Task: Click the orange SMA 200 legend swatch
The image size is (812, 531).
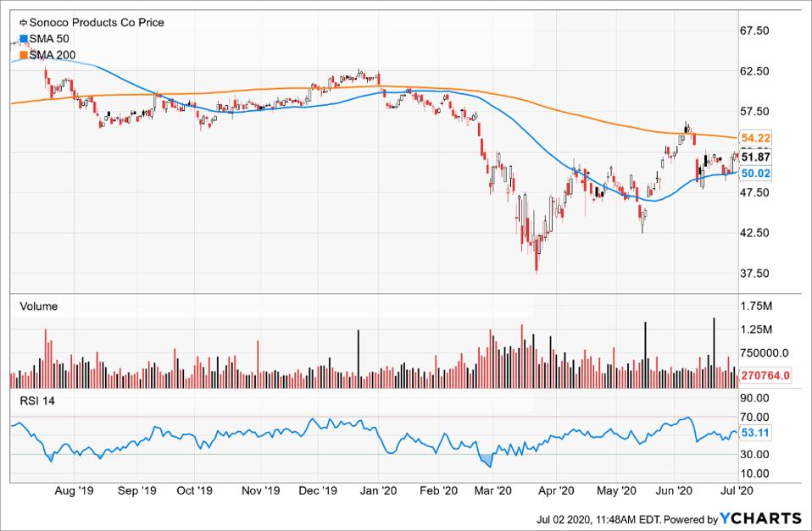Action: [x=23, y=55]
